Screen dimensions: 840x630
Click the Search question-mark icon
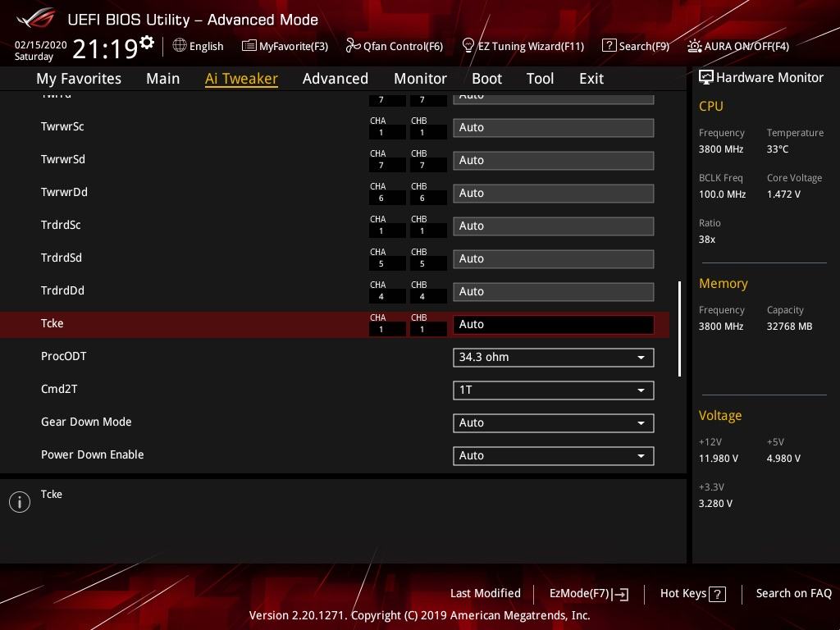[x=609, y=46]
